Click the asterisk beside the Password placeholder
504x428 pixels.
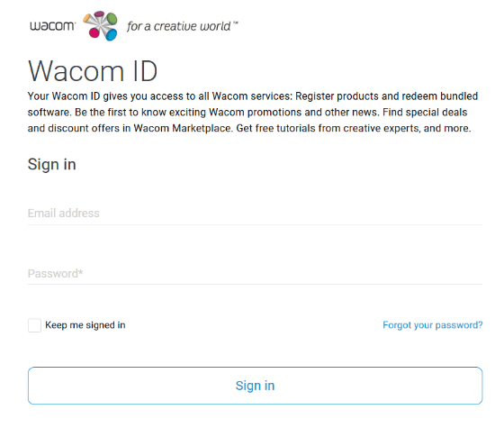(81, 272)
